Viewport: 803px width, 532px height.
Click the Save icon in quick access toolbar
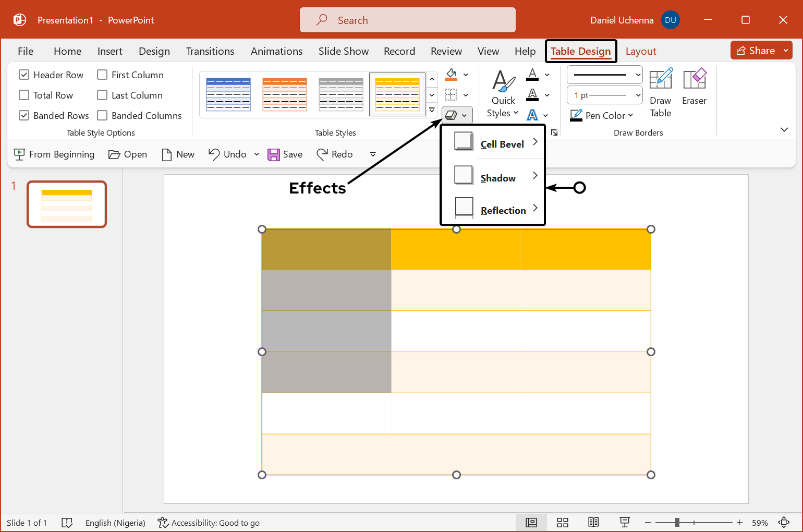coord(285,154)
